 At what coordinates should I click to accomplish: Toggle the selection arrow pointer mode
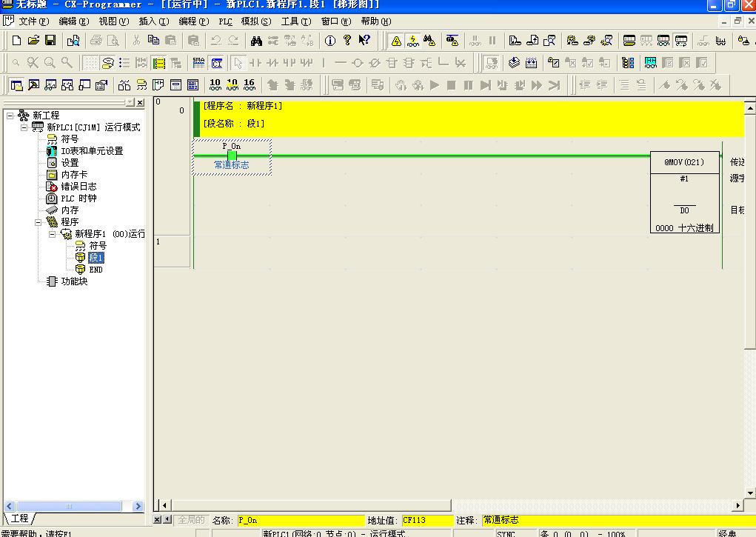(238, 63)
